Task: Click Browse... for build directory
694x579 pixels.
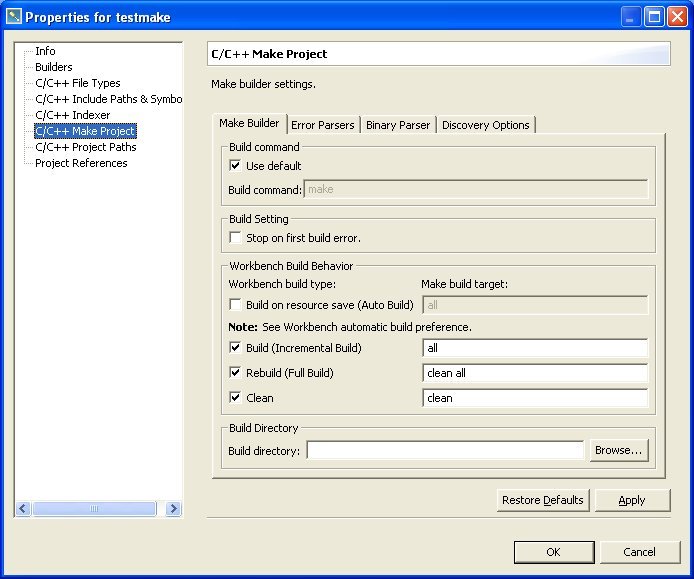Action: 618,451
